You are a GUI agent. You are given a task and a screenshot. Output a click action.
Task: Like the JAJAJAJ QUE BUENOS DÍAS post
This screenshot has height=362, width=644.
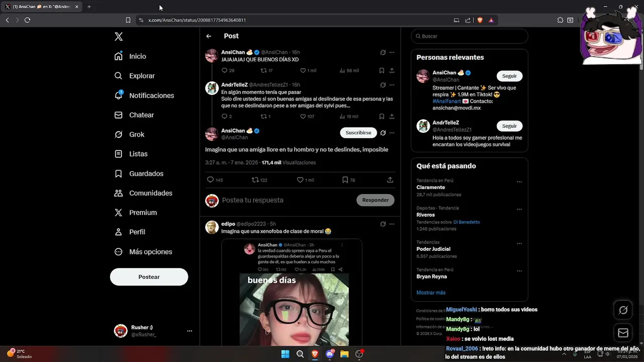click(x=303, y=70)
